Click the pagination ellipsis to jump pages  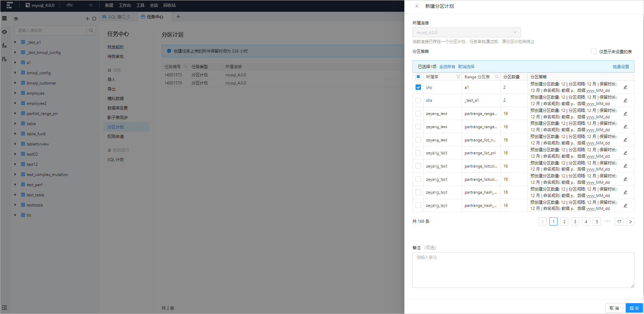pos(608,221)
